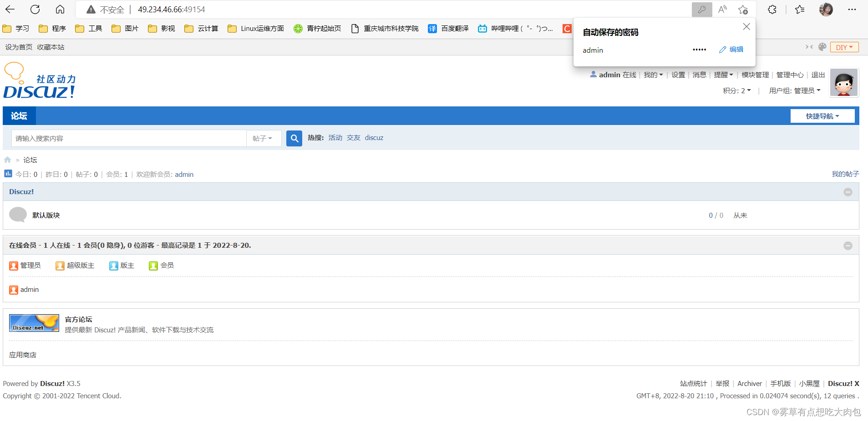Reload the page with the refresh icon

pyautogui.click(x=35, y=9)
